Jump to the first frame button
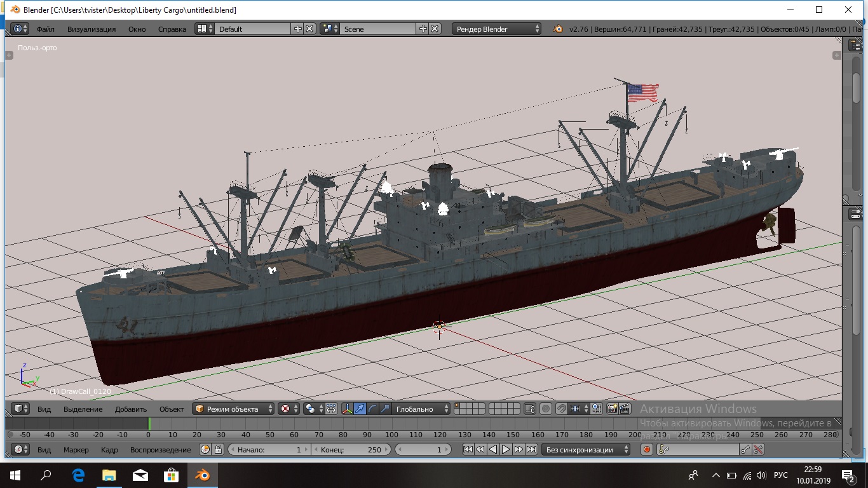Image resolution: width=868 pixels, height=488 pixels. coord(468,449)
